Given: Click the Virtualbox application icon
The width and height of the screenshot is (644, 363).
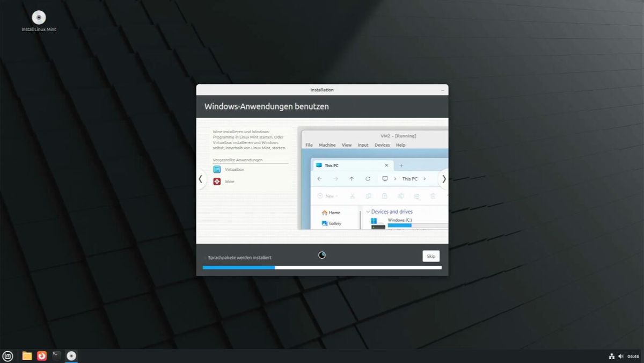Looking at the screenshot, I should click(217, 169).
